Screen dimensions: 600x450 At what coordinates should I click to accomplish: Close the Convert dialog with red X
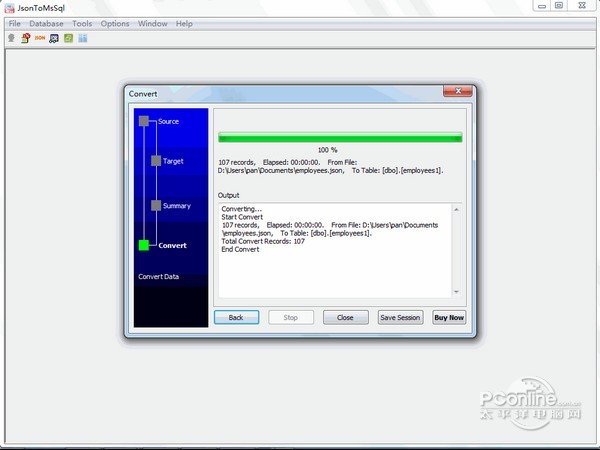(458, 91)
